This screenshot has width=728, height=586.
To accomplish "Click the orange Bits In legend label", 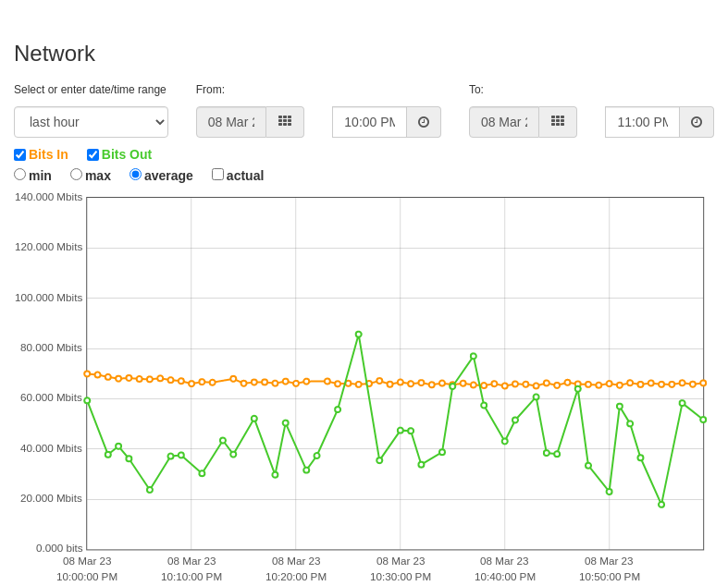I will [x=48, y=154].
